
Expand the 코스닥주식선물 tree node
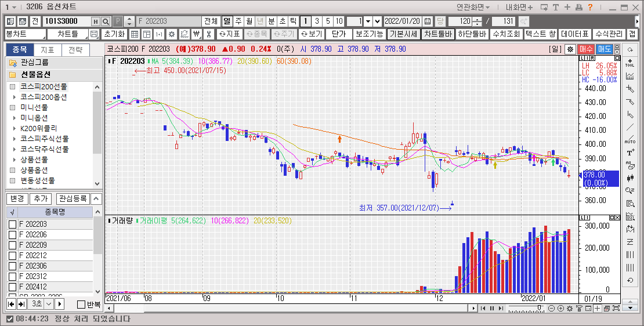tap(15, 149)
